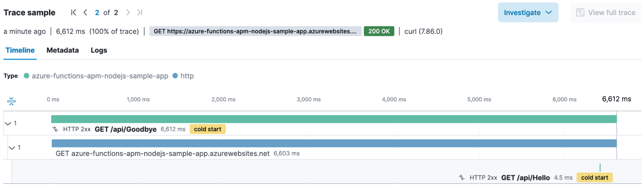Go to first trace sample

coord(73,13)
